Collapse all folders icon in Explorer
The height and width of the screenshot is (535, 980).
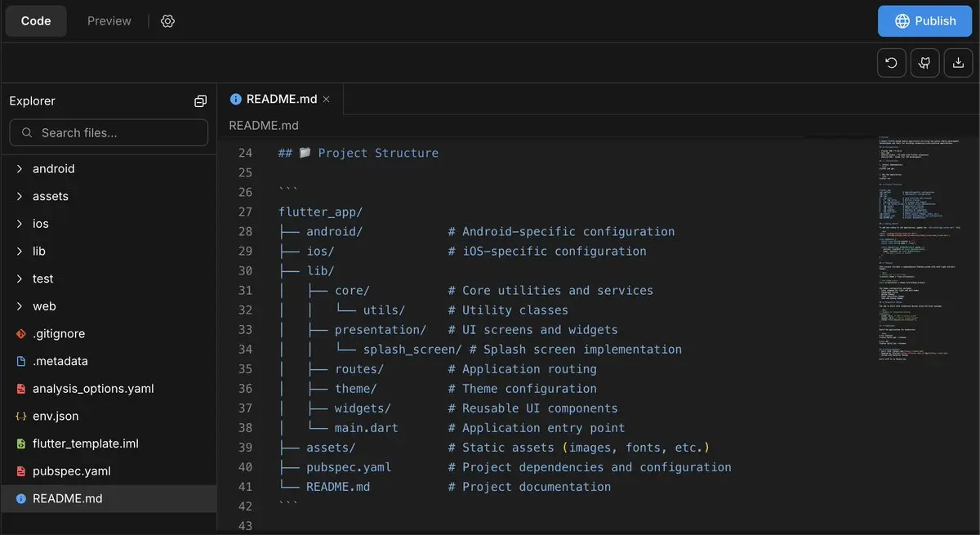(200, 101)
